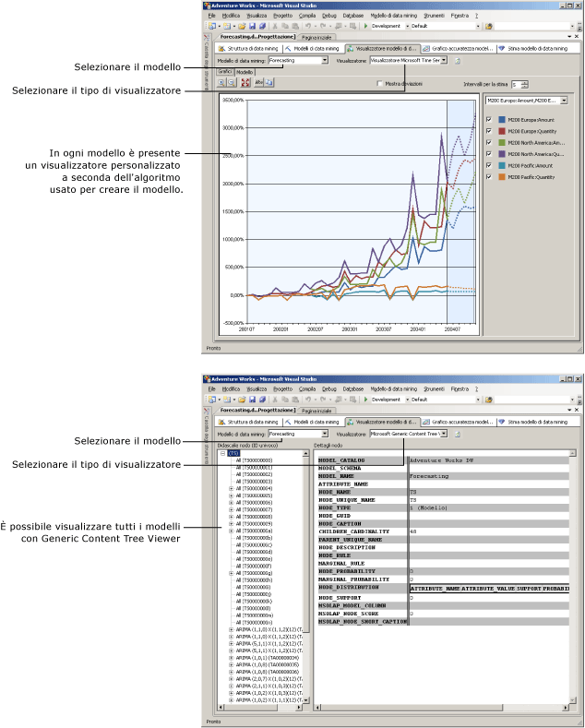
Task: Click the purple M200 North America:Quantity swatch
Action: 501,154
